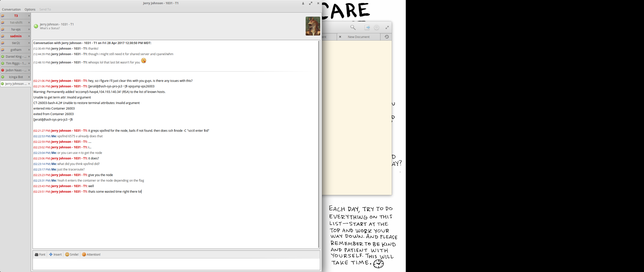Send an Attention! buzz
Image resolution: width=644 pixels, height=272 pixels.
pyautogui.click(x=91, y=254)
